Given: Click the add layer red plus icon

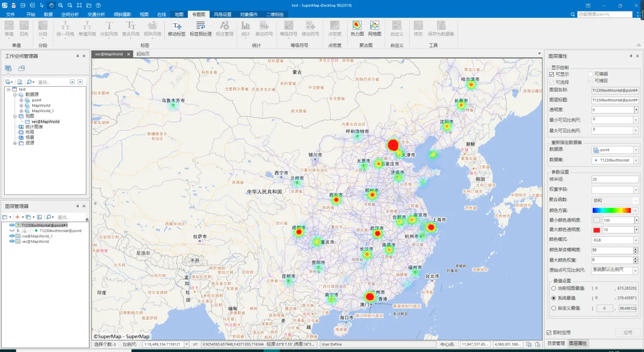Looking at the screenshot, I should (18, 217).
